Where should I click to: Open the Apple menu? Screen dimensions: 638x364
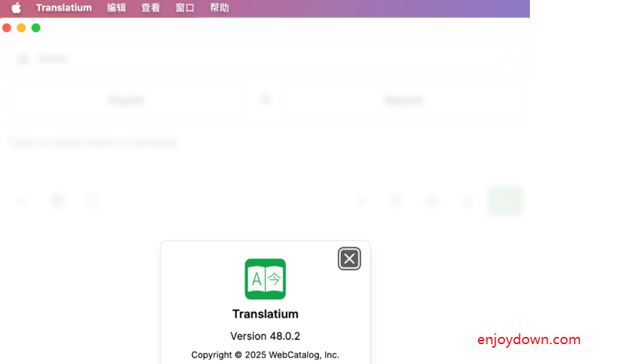click(x=16, y=8)
